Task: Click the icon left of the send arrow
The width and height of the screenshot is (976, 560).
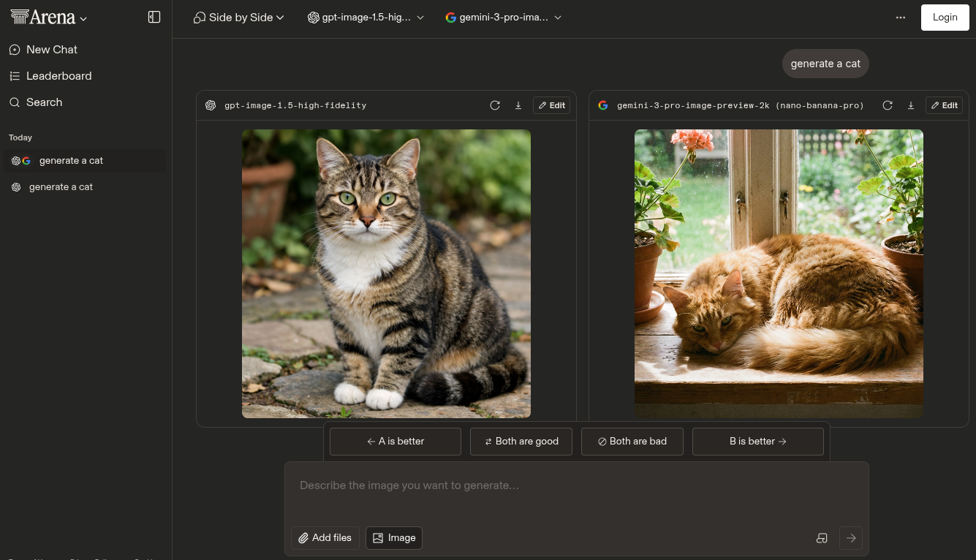Action: [x=822, y=538]
